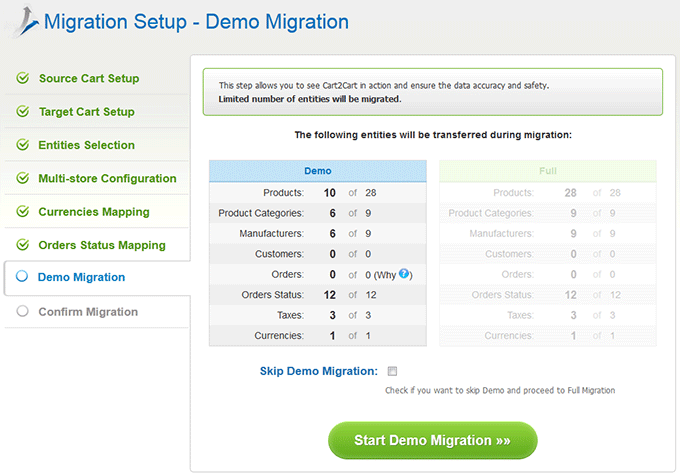Click Full Product Categories label

tap(491, 213)
